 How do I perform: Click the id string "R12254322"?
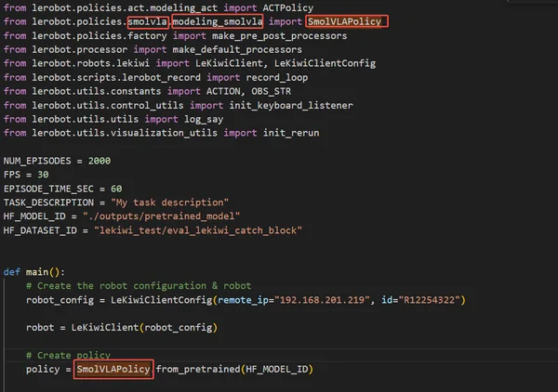(429, 300)
